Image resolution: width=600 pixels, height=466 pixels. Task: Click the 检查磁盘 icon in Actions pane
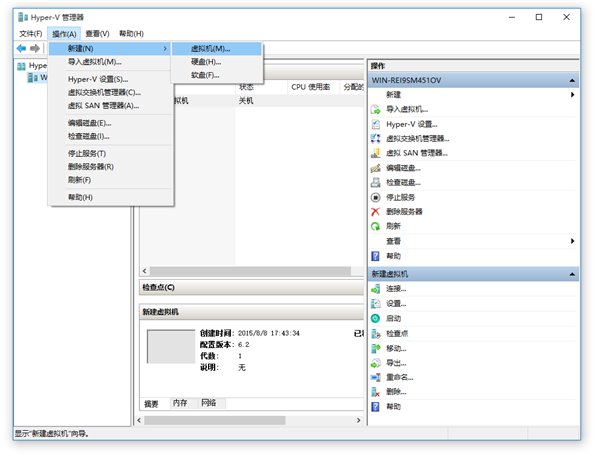coord(375,182)
